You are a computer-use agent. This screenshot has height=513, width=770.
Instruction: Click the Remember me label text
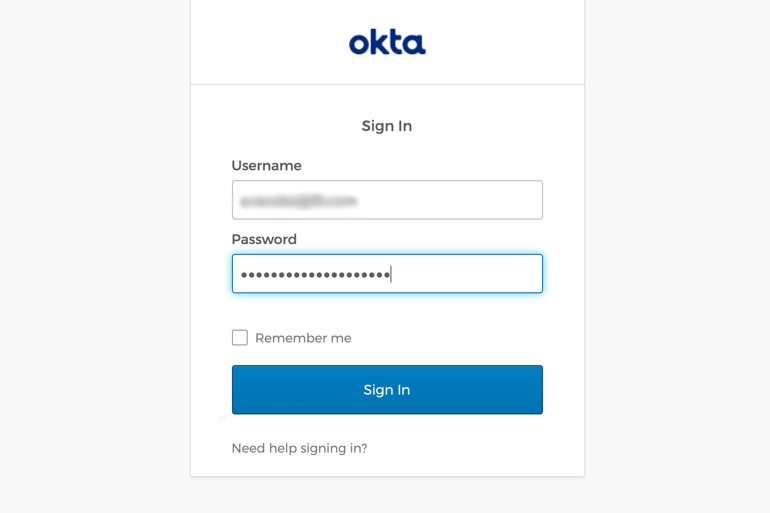pyautogui.click(x=303, y=338)
